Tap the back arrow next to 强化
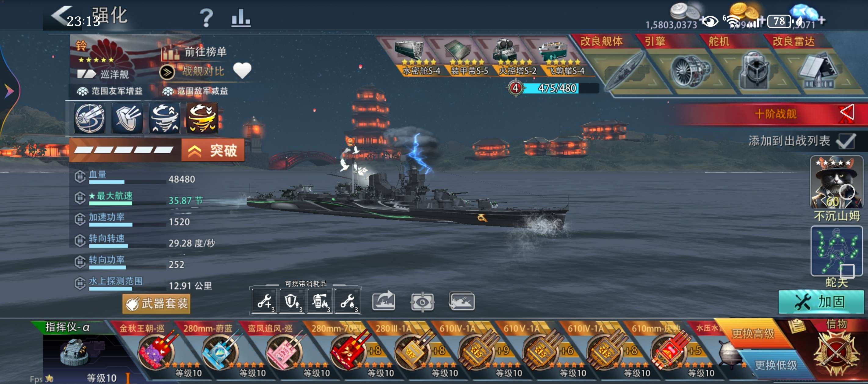 [61, 16]
